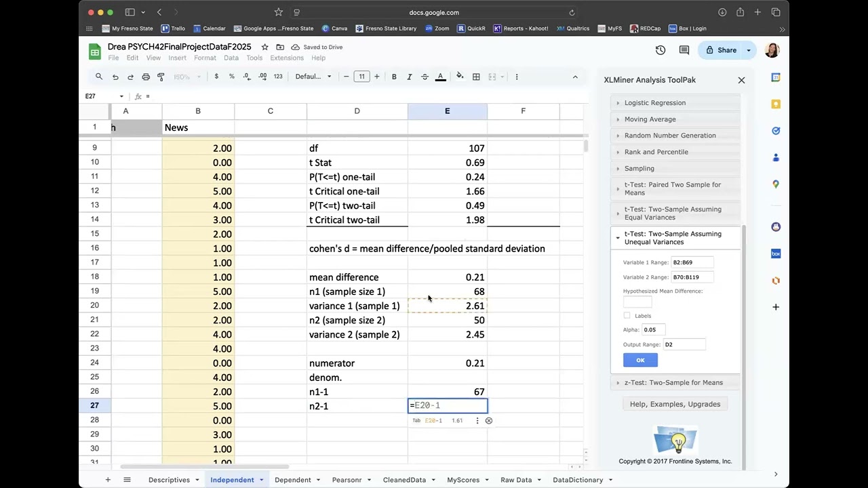Open Share options dropdown arrow
868x488 pixels.
pyautogui.click(x=749, y=50)
